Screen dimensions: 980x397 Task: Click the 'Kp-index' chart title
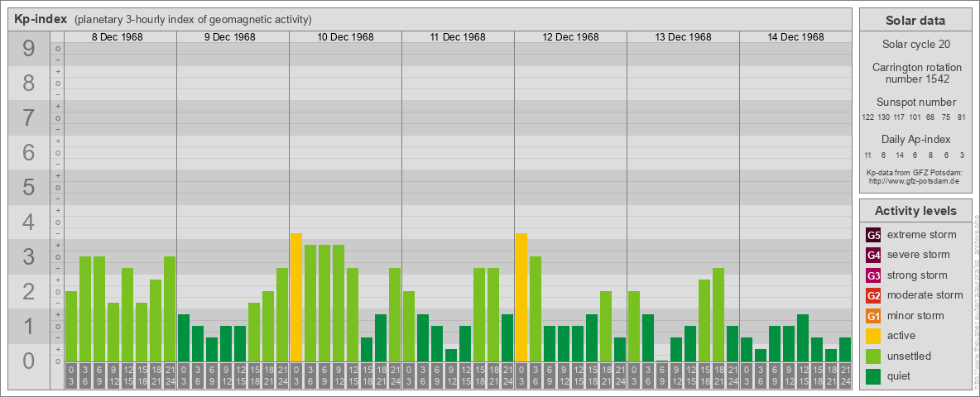click(x=41, y=19)
